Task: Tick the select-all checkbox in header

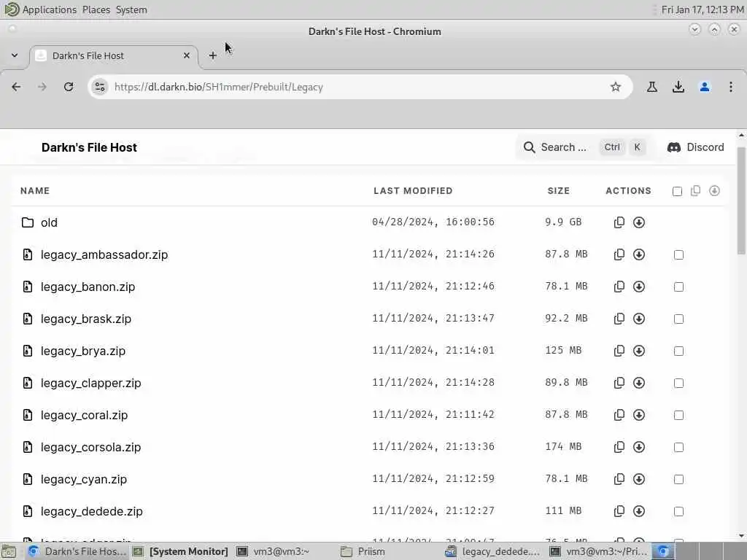Action: [677, 192]
